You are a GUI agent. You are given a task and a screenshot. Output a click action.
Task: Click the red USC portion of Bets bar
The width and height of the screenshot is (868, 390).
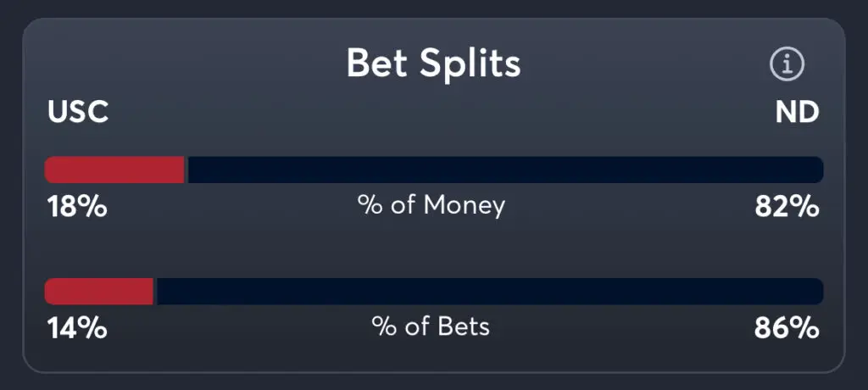(x=99, y=292)
